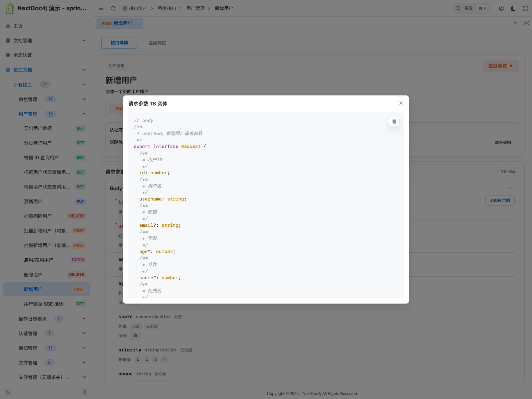Click the username: string; code line
Image resolution: width=532 pixels, height=399 pixels.
pyautogui.click(x=163, y=199)
